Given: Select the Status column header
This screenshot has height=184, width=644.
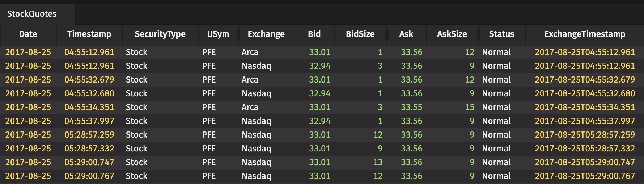Looking at the screenshot, I should point(502,34).
